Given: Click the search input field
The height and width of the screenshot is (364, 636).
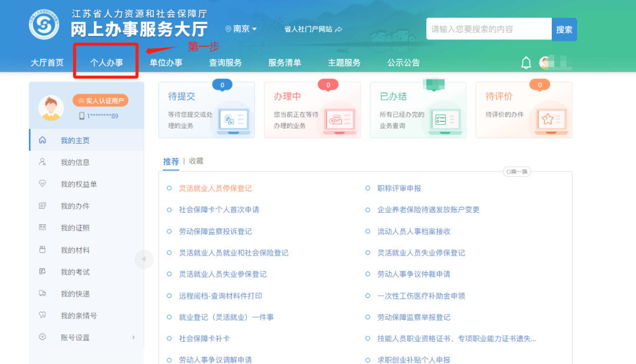Looking at the screenshot, I should click(488, 29).
